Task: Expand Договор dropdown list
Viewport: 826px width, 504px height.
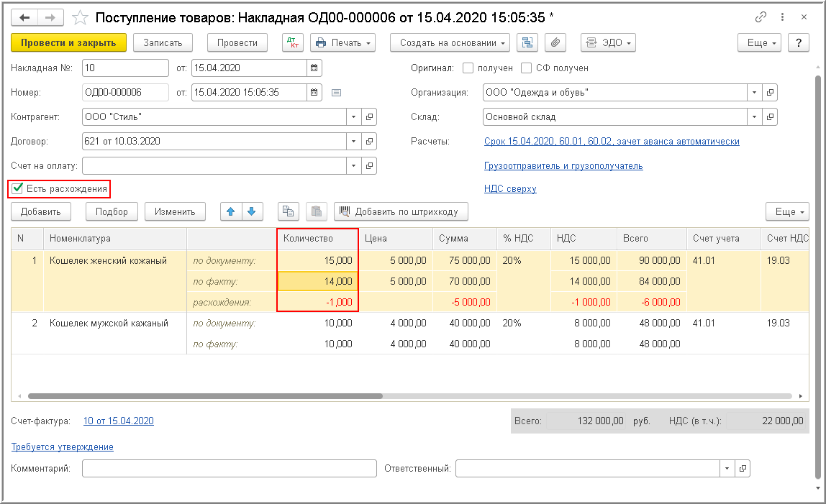Action: (353, 141)
